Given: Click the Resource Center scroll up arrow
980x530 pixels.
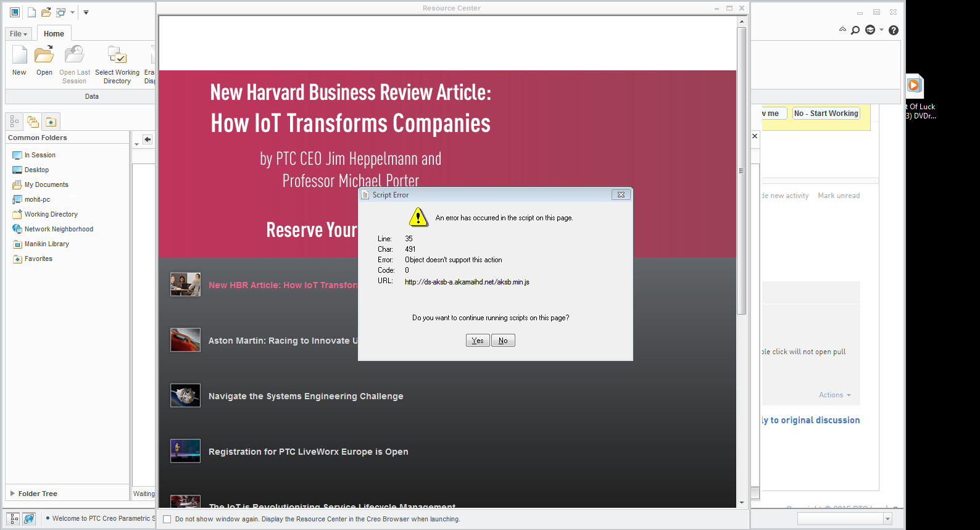Looking at the screenshot, I should coord(741,22).
